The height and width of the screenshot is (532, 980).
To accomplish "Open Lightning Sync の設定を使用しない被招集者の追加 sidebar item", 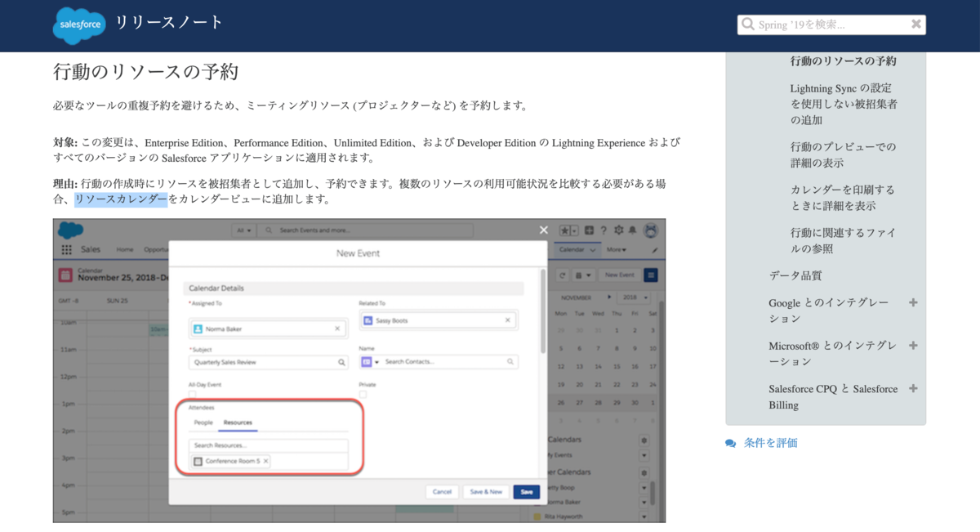I will click(x=844, y=104).
